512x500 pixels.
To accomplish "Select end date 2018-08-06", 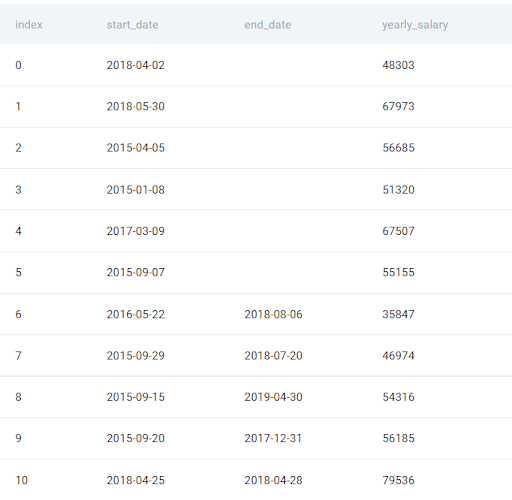I will click(x=273, y=314).
